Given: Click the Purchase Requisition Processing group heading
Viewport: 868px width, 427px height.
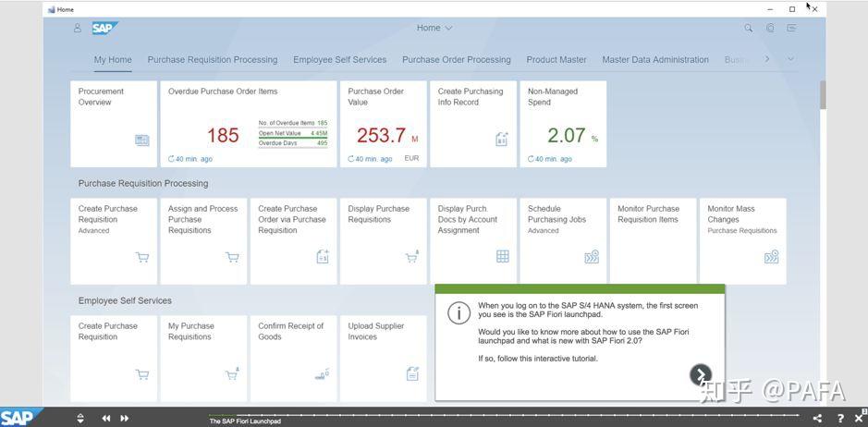Looking at the screenshot, I should (143, 183).
